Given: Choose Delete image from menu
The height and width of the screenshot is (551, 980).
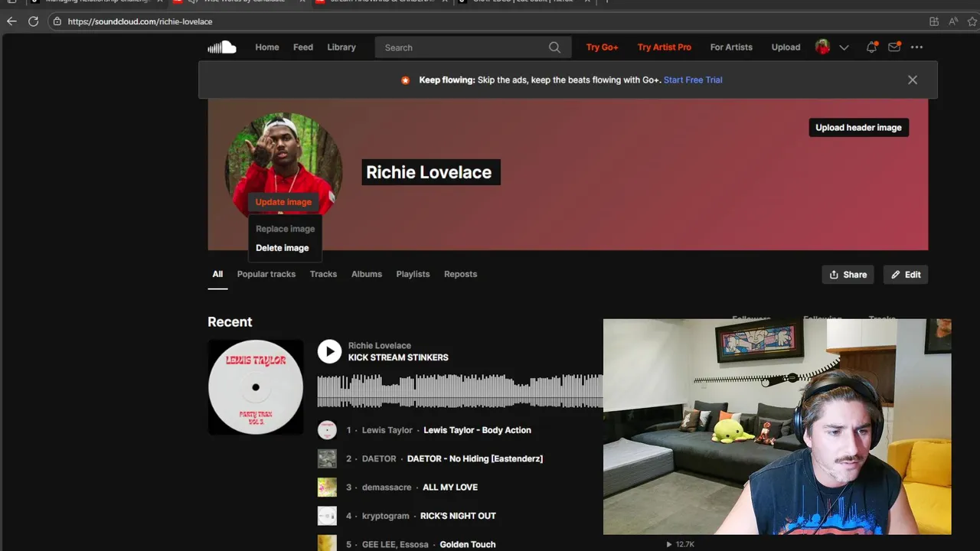Looking at the screenshot, I should click(282, 248).
